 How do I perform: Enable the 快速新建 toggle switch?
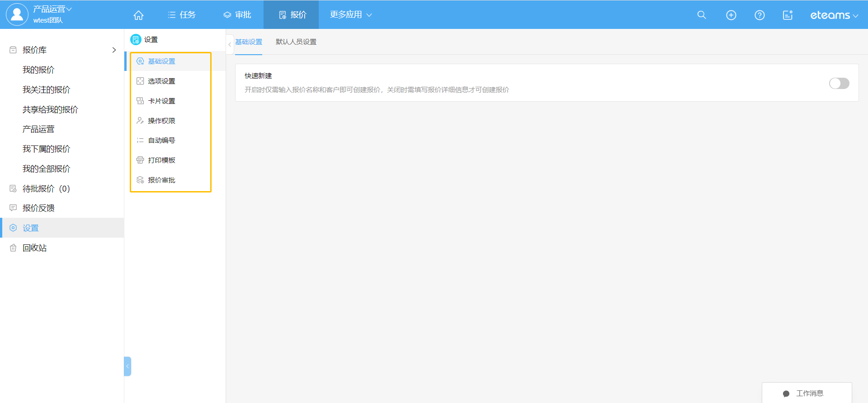click(839, 84)
